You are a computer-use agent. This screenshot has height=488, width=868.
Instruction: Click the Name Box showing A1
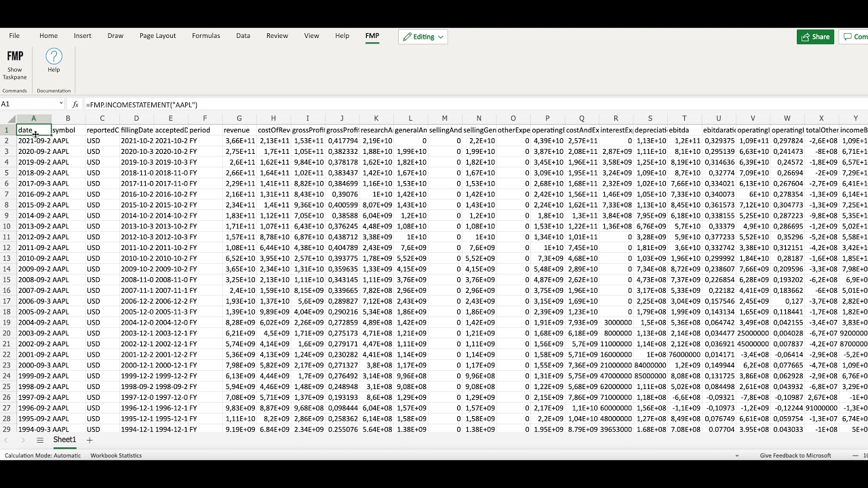tap(27, 104)
